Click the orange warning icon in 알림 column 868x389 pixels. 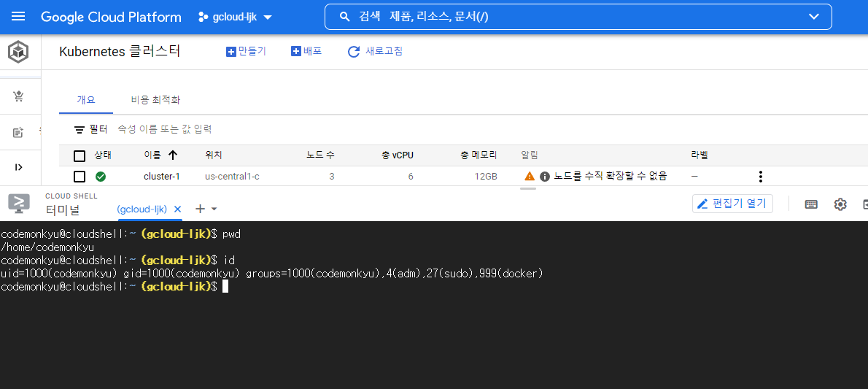click(x=530, y=176)
